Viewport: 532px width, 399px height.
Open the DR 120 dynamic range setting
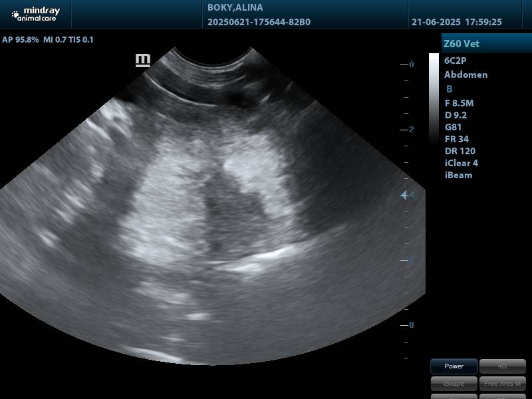click(x=460, y=151)
